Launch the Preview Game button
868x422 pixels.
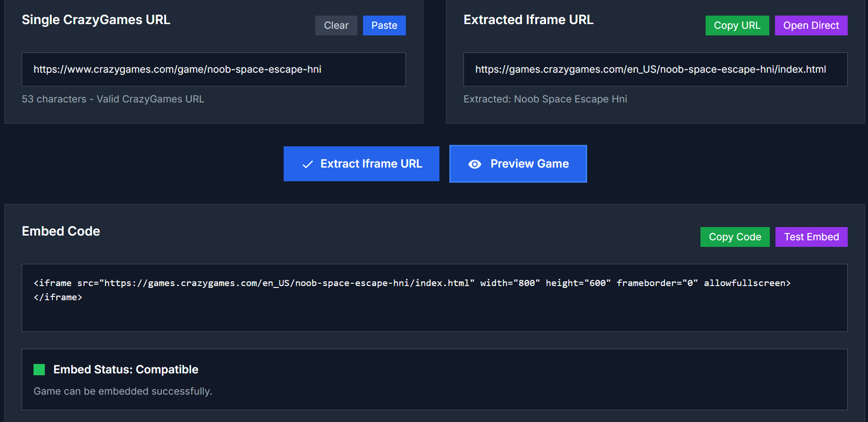point(518,164)
